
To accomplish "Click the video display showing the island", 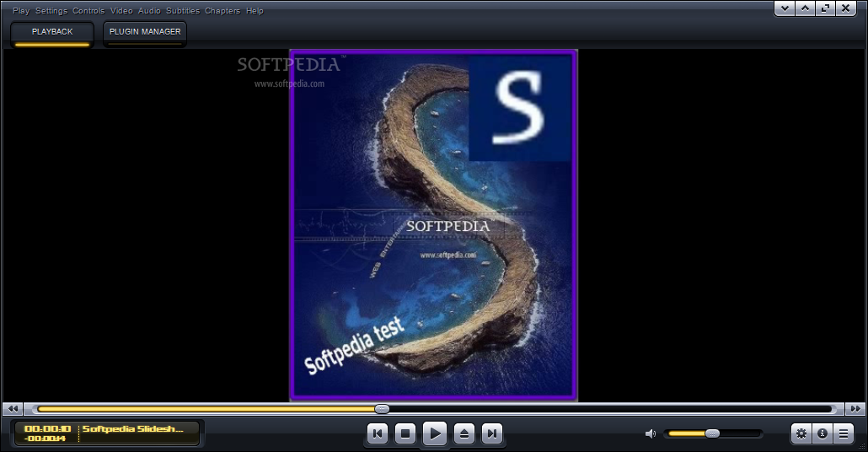I will point(433,225).
